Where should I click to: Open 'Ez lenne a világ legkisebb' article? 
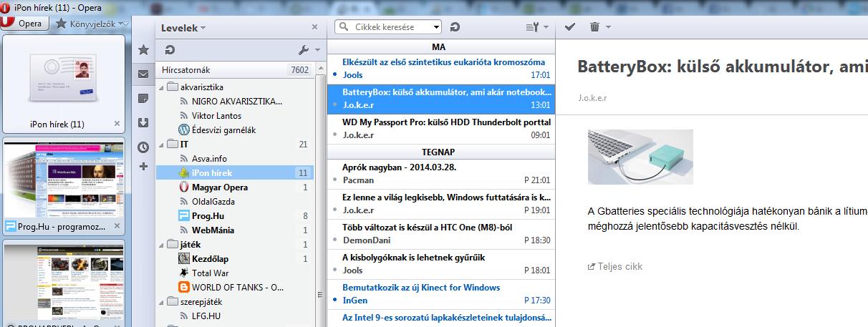click(441, 203)
